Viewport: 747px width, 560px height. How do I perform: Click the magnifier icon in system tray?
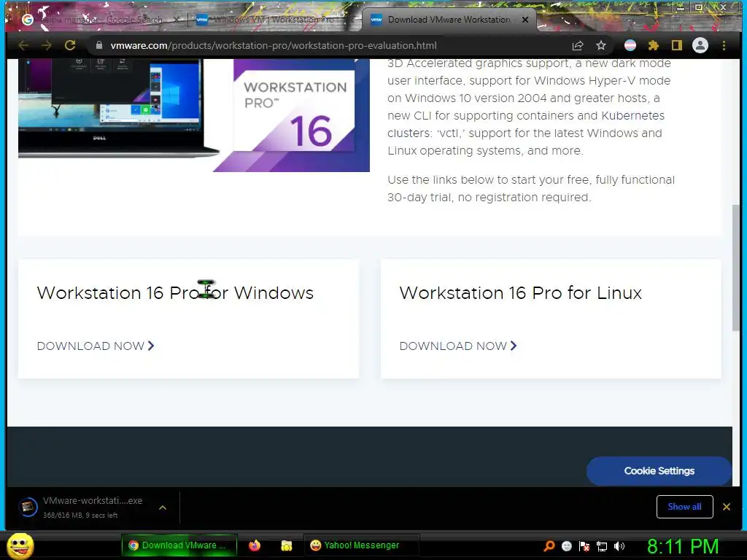point(549,545)
